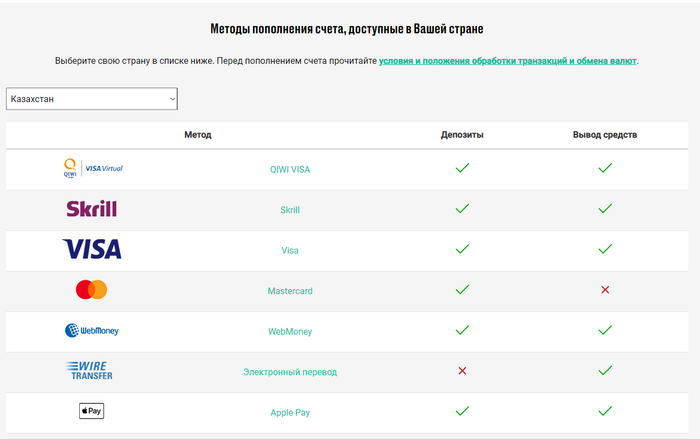Select the Mastercard method link

point(290,291)
